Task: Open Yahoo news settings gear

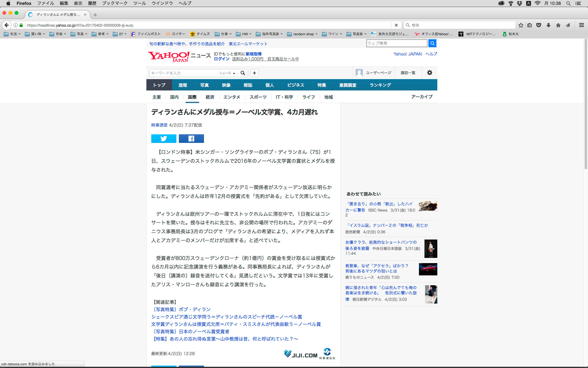Action: (x=429, y=73)
